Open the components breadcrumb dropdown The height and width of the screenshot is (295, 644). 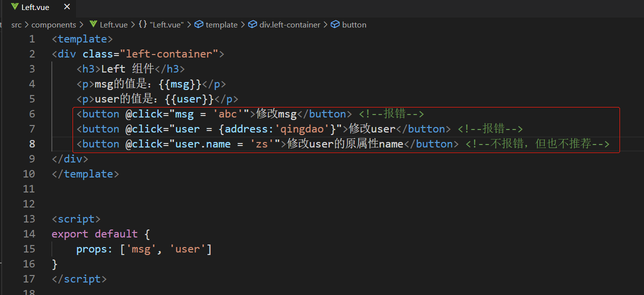click(x=53, y=24)
